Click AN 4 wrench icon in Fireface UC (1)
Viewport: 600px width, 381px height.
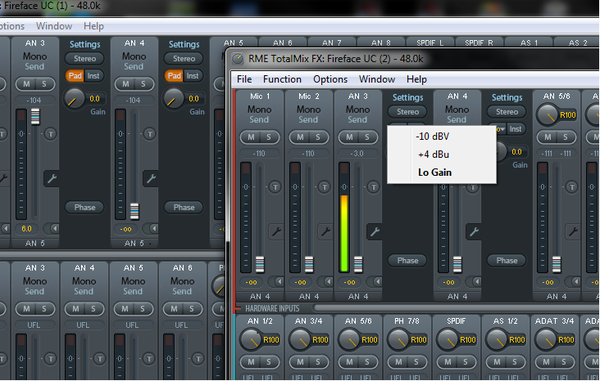[151, 179]
